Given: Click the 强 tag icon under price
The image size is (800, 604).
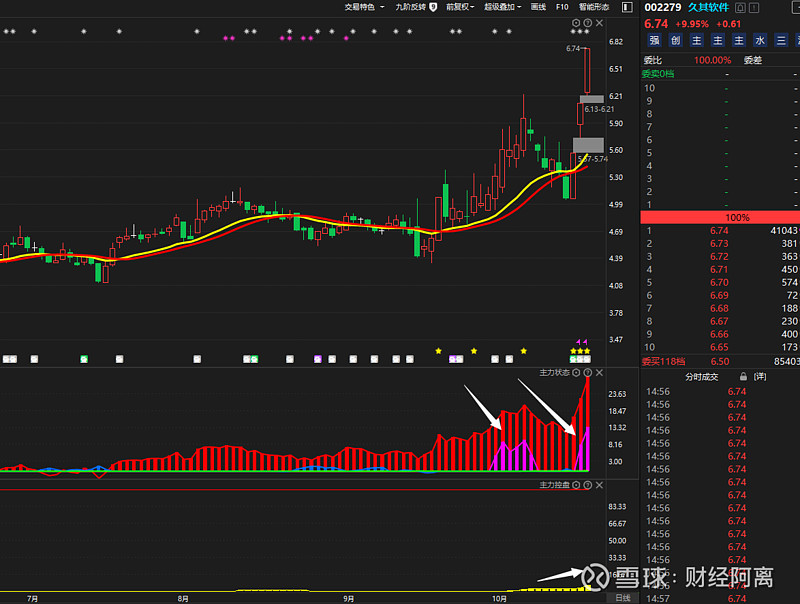Looking at the screenshot, I should pyautogui.click(x=654, y=41).
